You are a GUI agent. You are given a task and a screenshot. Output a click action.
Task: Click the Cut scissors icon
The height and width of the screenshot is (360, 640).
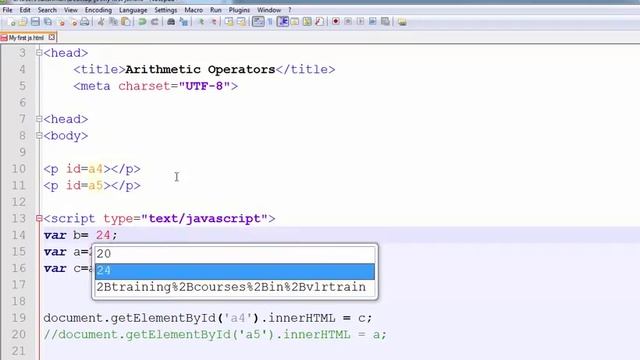click(x=101, y=22)
